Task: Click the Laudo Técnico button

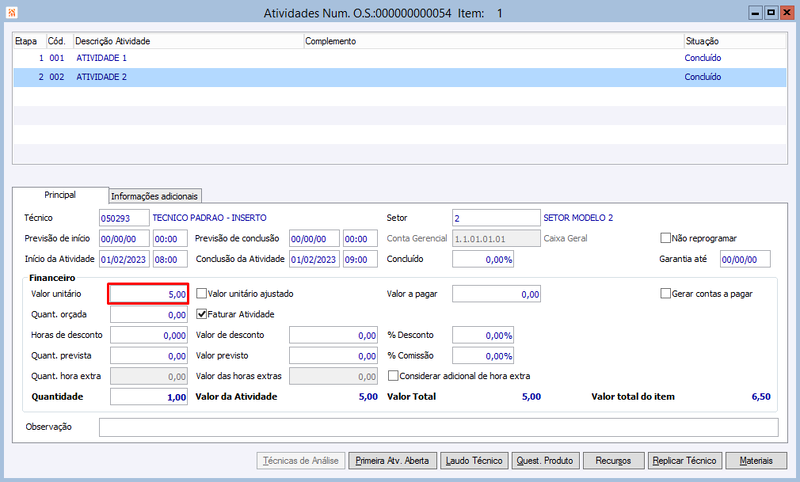Action: [474, 461]
